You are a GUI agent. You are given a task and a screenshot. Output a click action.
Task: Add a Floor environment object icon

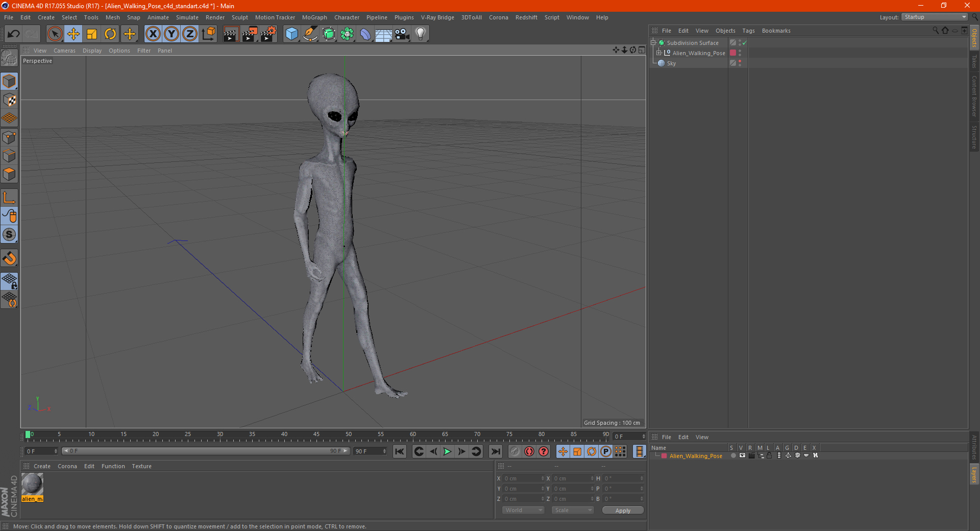[384, 34]
